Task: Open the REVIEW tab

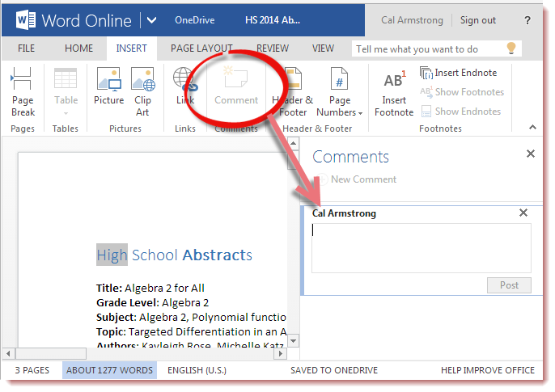Action: coord(273,48)
